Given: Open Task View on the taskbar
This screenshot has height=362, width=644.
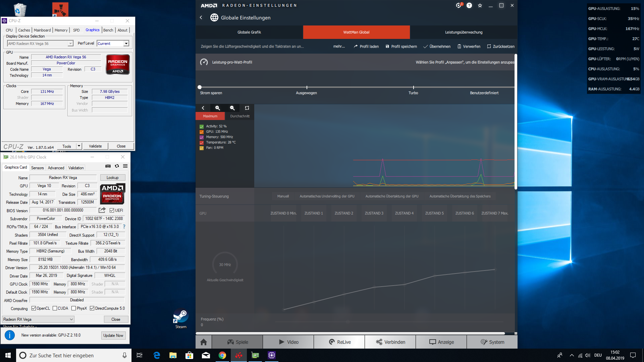Looking at the screenshot, I should (140, 355).
